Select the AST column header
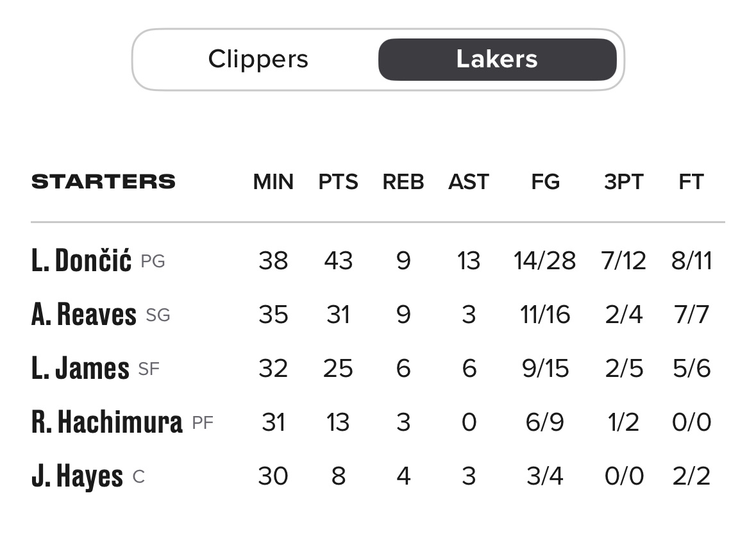The height and width of the screenshot is (534, 756). 469,182
